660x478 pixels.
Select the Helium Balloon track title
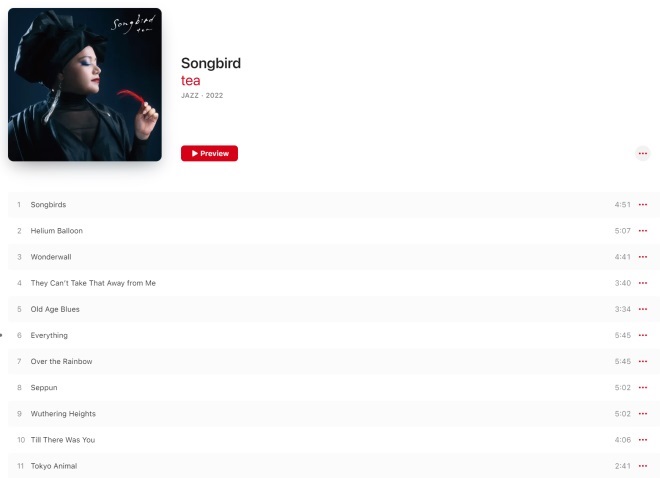point(57,231)
